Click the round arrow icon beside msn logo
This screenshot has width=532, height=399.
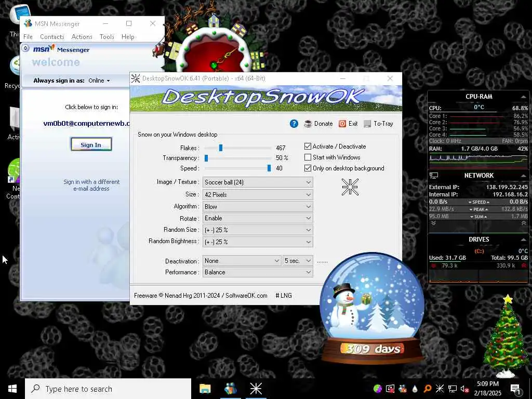tap(25, 48)
